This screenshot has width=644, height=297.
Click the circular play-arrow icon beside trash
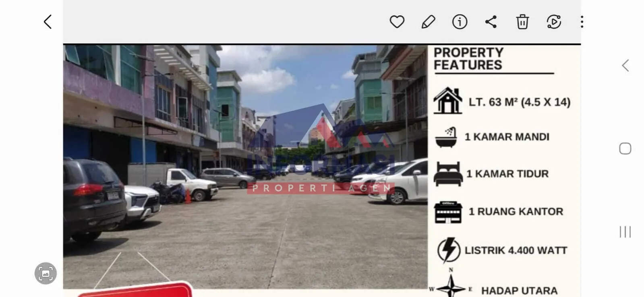(554, 22)
